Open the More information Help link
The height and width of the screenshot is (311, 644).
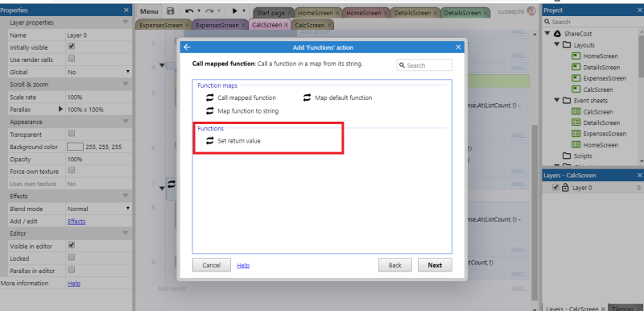(x=74, y=283)
